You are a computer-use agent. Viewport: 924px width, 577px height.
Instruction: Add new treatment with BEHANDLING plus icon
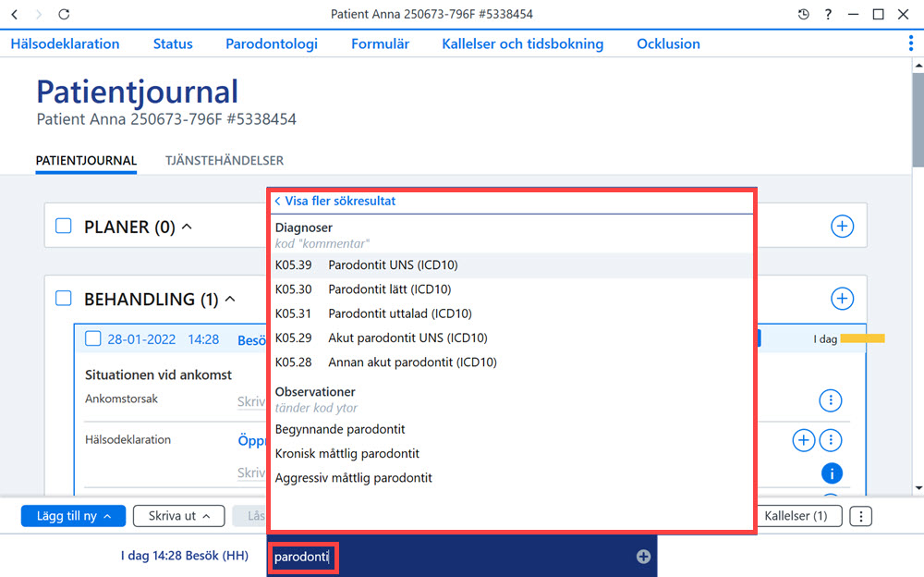[842, 299]
